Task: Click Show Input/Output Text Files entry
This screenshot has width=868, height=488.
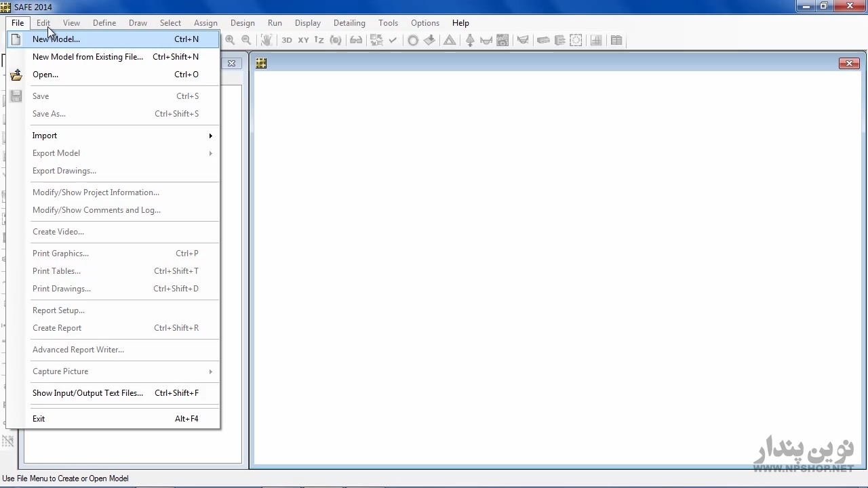Action: pos(87,393)
